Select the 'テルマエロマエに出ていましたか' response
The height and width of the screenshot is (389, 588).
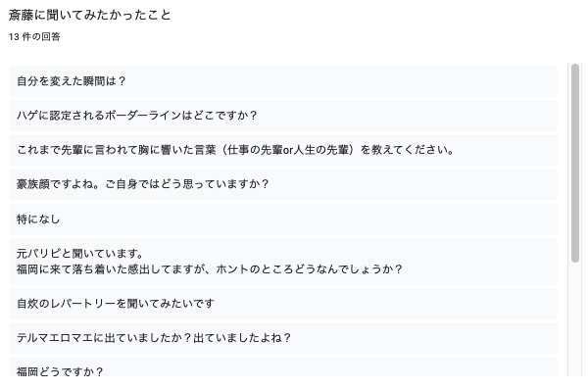coord(283,338)
